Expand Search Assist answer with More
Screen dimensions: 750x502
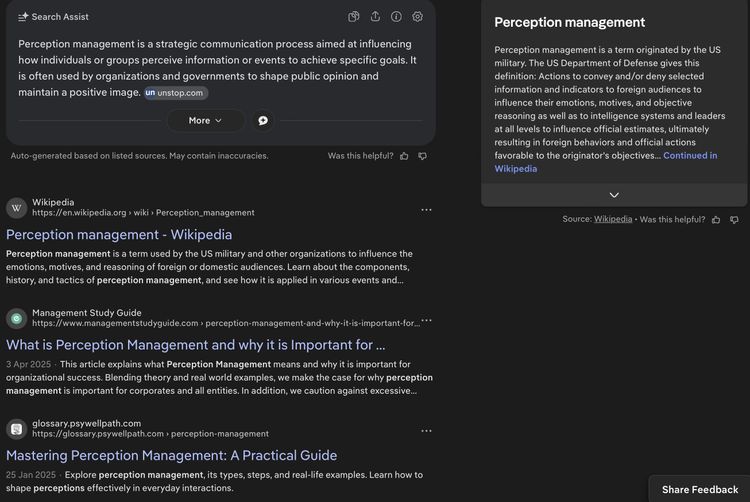205,120
